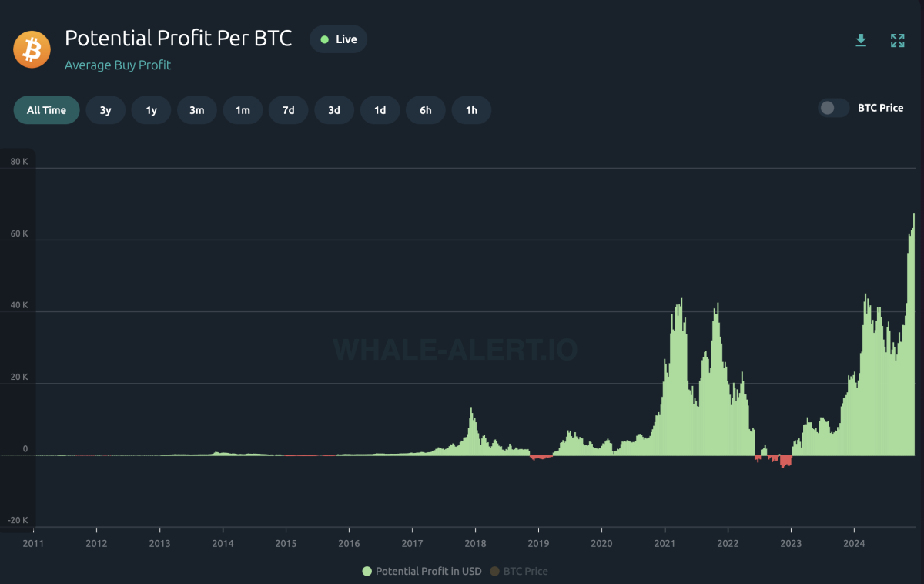This screenshot has height=584, width=924.
Task: Select the 6h timeframe
Action: coord(425,110)
